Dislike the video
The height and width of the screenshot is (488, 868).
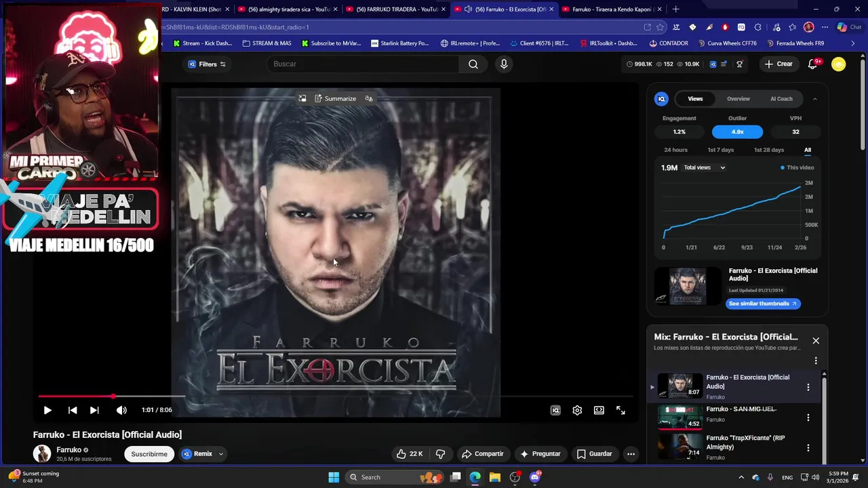pos(440,454)
